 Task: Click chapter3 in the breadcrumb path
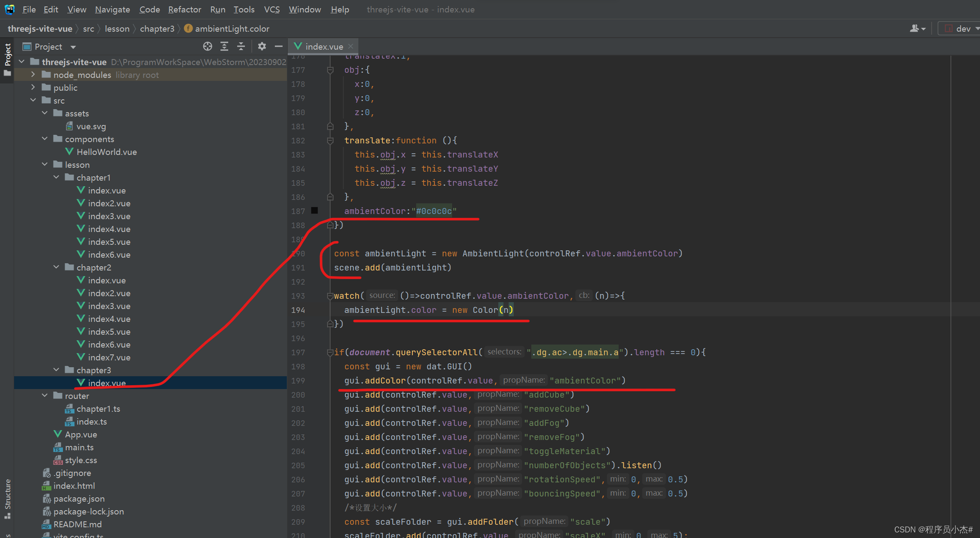[x=157, y=29]
